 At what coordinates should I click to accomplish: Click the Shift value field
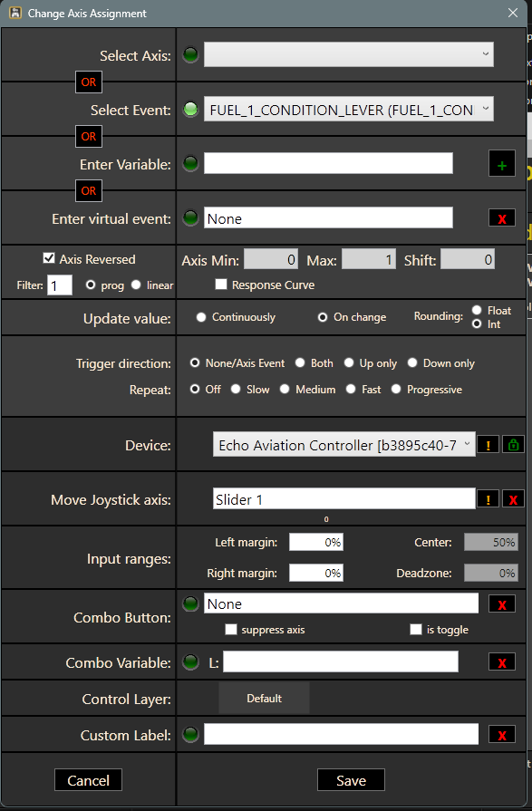[x=468, y=260]
